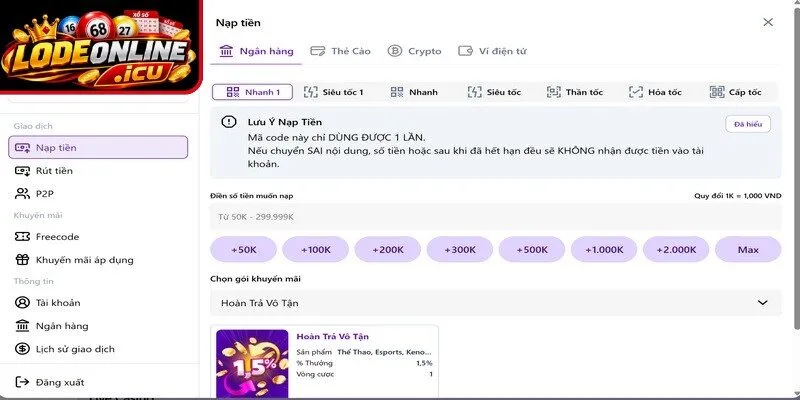Click the QR icon on Cấp tốc

pos(717,92)
